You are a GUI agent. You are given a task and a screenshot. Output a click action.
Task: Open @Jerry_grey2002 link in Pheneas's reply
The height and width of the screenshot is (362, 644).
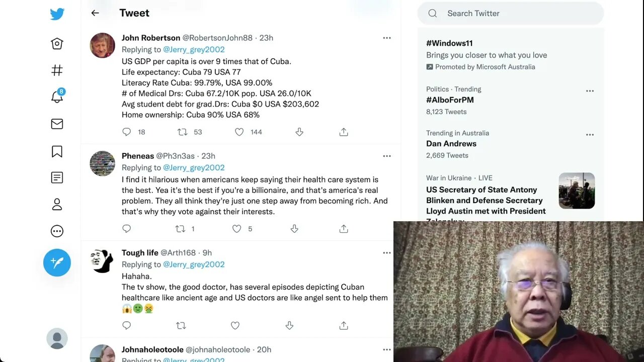click(x=194, y=167)
